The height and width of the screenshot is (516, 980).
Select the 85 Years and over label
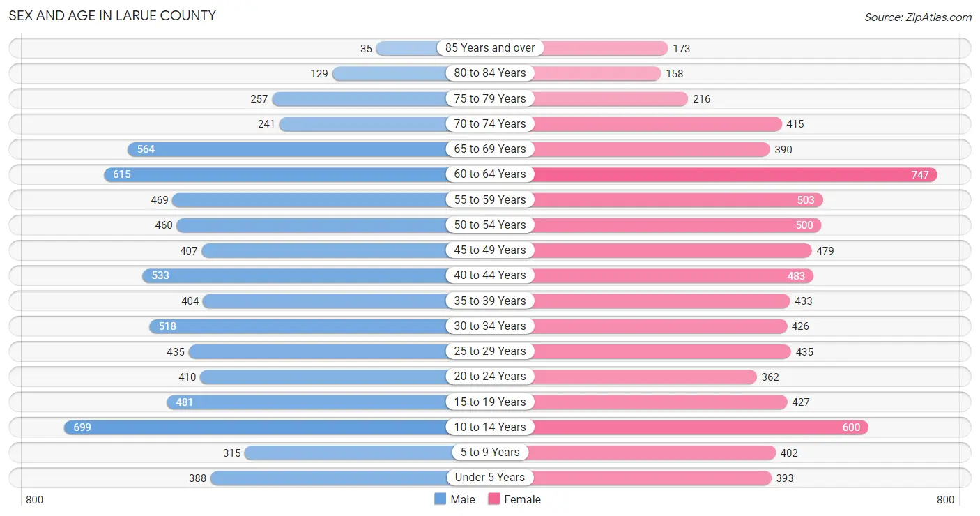490,48
